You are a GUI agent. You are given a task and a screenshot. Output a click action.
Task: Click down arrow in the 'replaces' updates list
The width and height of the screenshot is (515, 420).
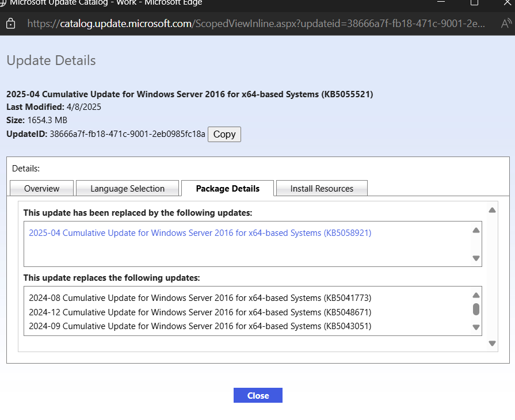[476, 327]
